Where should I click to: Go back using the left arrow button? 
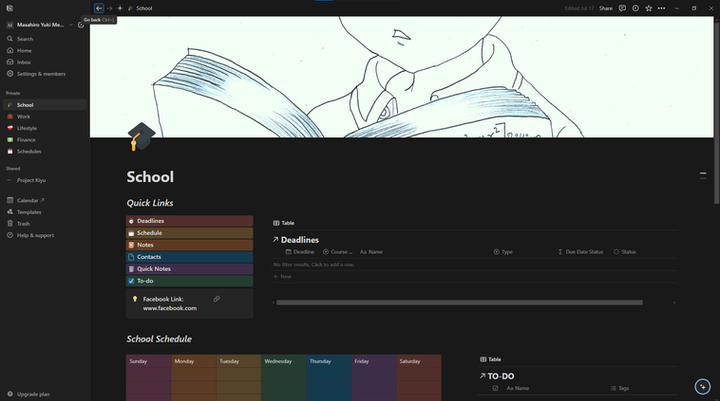[99, 8]
